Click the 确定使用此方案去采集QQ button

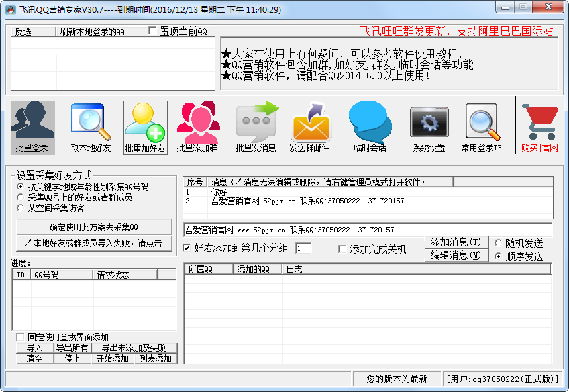(x=93, y=226)
